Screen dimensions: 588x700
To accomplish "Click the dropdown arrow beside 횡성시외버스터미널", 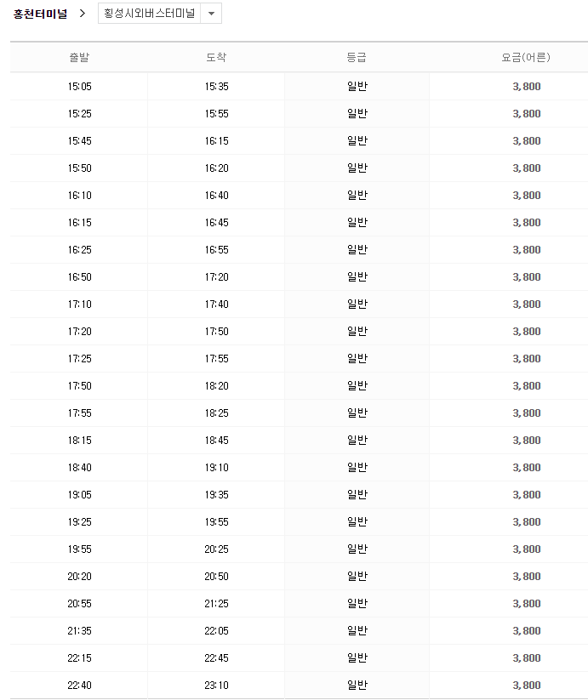I will click(211, 14).
